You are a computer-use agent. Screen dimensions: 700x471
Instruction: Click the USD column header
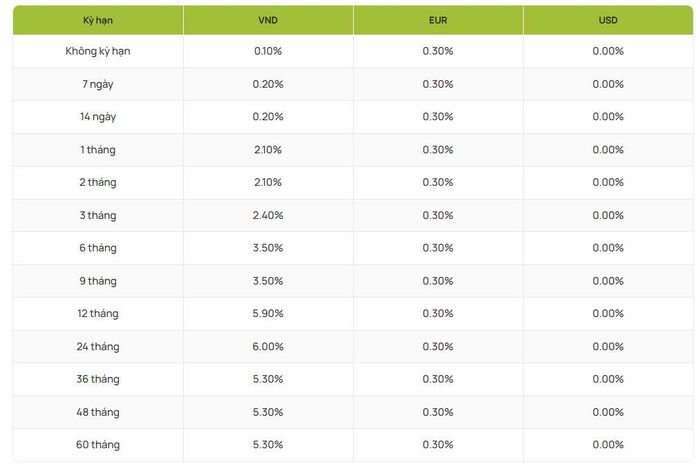(608, 20)
